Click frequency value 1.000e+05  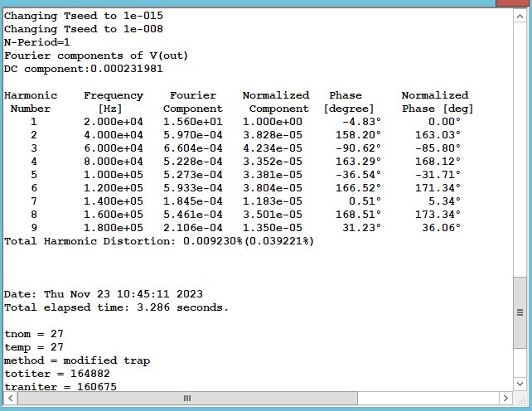[x=114, y=175]
